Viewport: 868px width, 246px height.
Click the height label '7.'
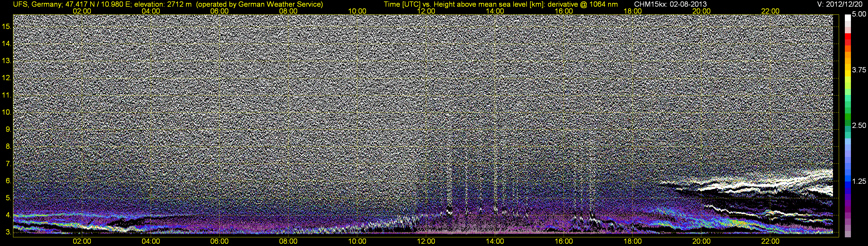8,164
